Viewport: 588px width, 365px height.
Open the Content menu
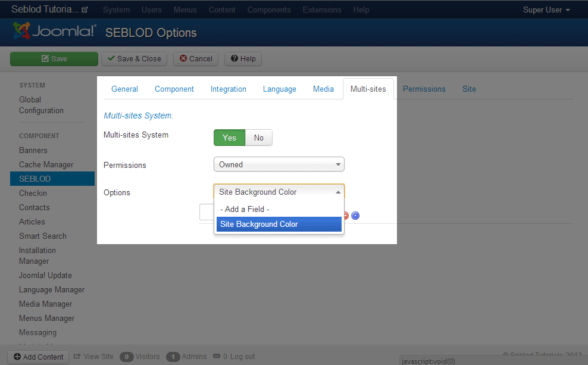[222, 10]
